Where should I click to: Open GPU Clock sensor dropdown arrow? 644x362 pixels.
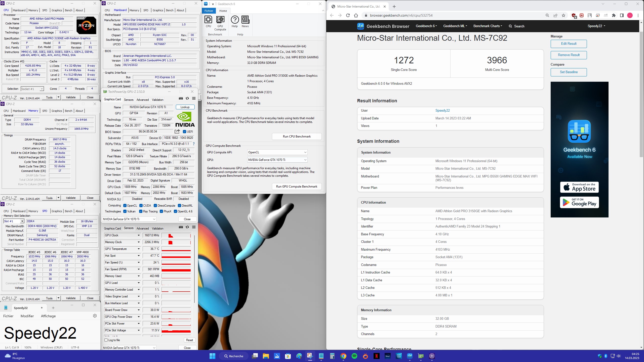138,235
